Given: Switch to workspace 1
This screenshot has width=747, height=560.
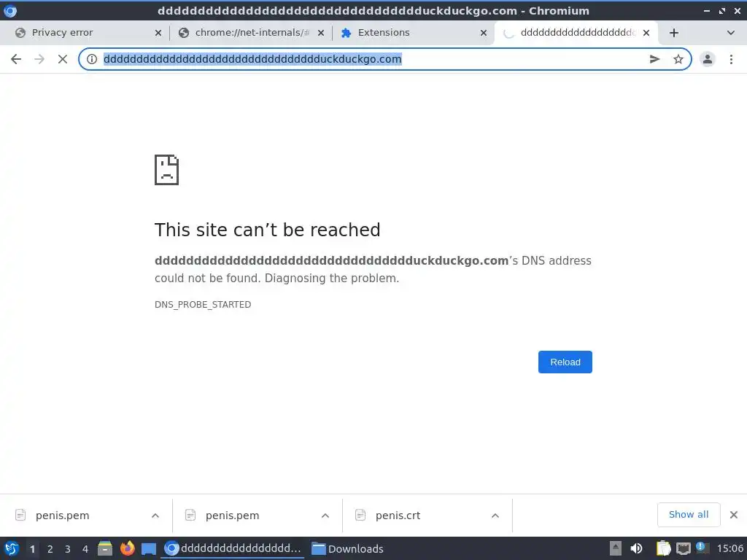Looking at the screenshot, I should point(32,549).
